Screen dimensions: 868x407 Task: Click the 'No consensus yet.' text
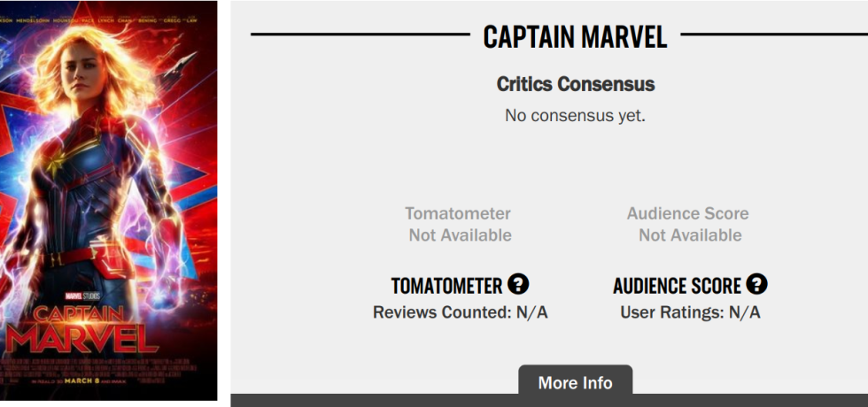(575, 115)
